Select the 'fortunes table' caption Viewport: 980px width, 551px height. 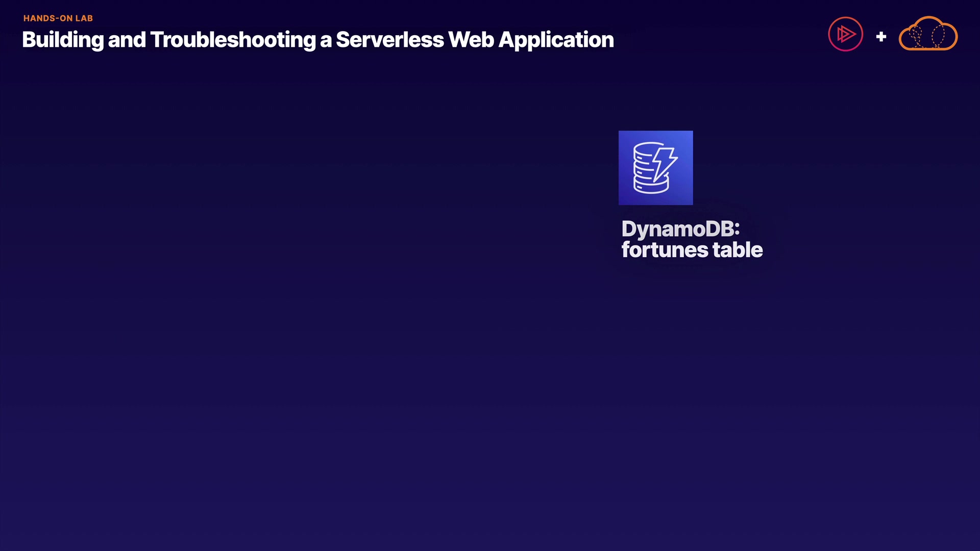[x=692, y=250]
